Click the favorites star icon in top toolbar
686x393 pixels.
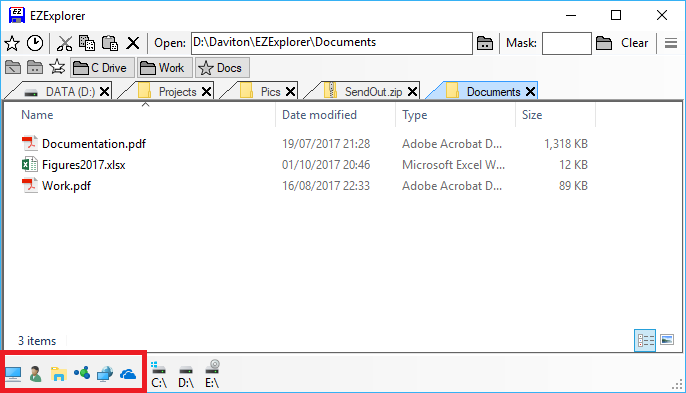12,43
